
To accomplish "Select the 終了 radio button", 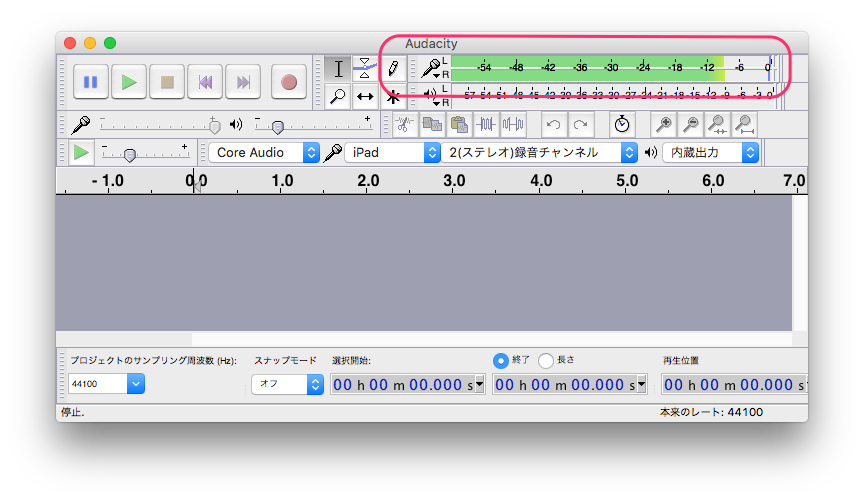I will tap(500, 360).
